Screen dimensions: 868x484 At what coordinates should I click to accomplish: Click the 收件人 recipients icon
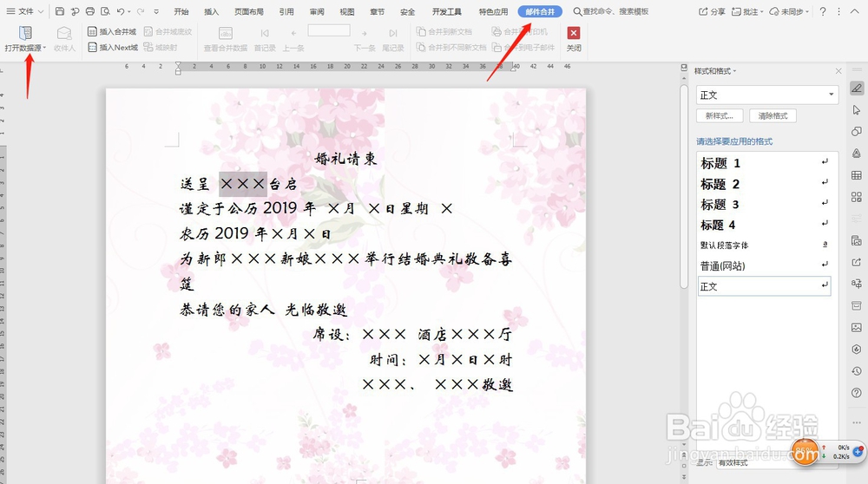tap(64, 33)
